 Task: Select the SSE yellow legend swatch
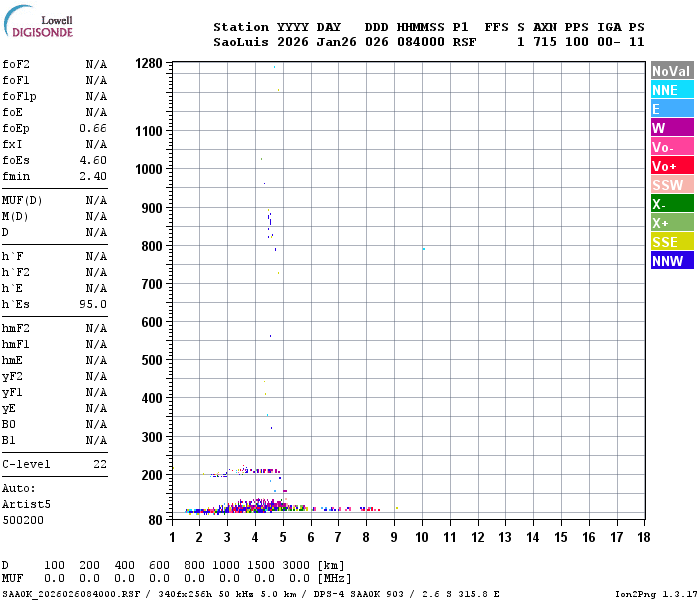pyautogui.click(x=672, y=242)
